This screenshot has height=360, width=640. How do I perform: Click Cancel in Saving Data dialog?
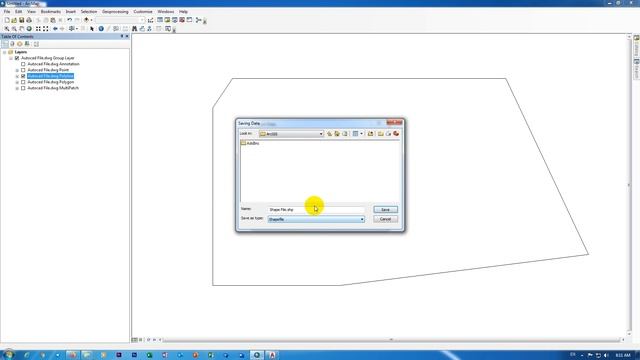385,219
